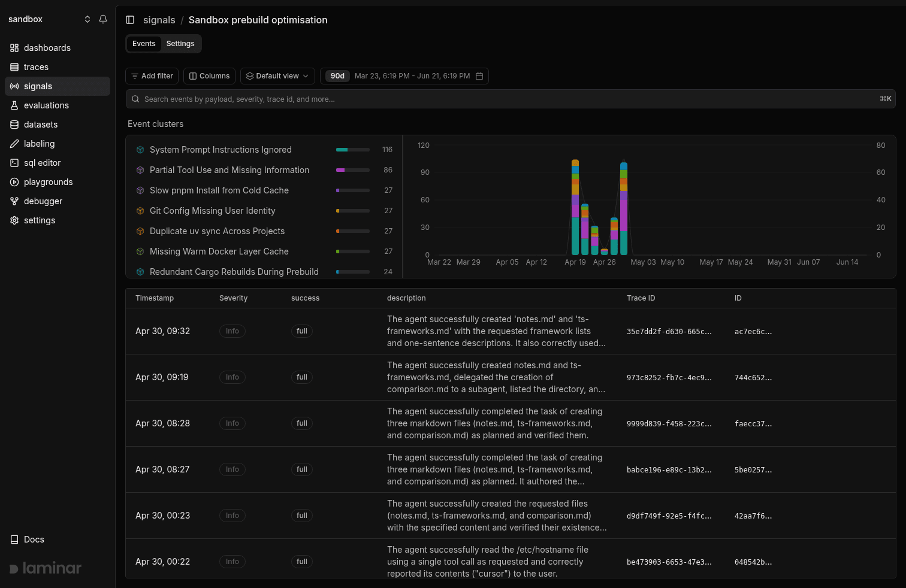This screenshot has height=588, width=906.
Task: Open event row Apr 30, 09:19
Action: coord(511,377)
